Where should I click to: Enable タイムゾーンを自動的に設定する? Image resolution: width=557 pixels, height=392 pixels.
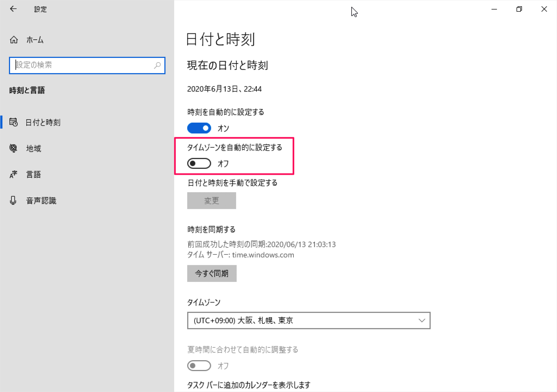point(199,163)
